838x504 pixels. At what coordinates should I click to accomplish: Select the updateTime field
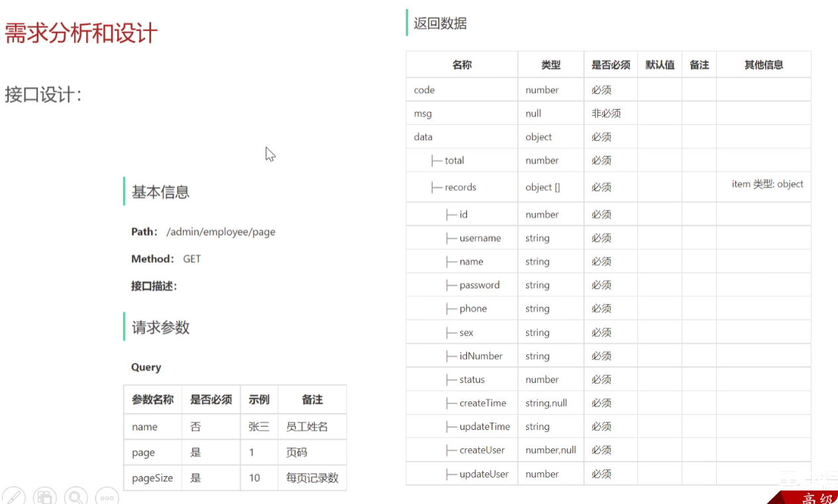(x=485, y=427)
